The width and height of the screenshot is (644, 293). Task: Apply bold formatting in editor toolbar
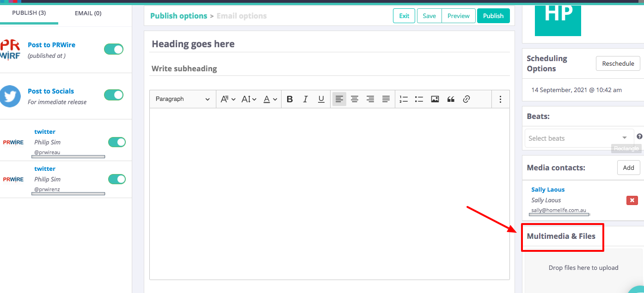pos(290,99)
